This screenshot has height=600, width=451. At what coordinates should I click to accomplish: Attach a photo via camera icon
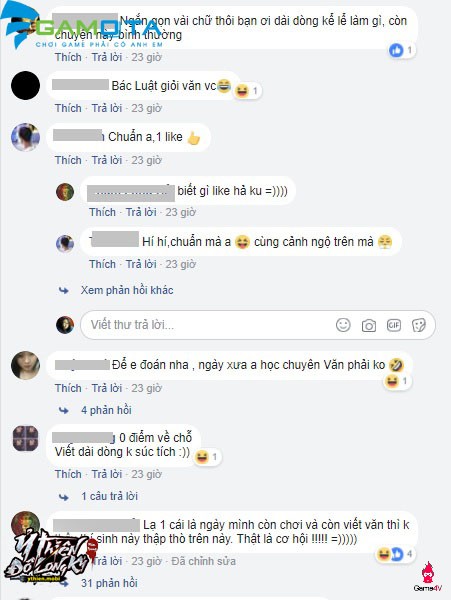368,325
